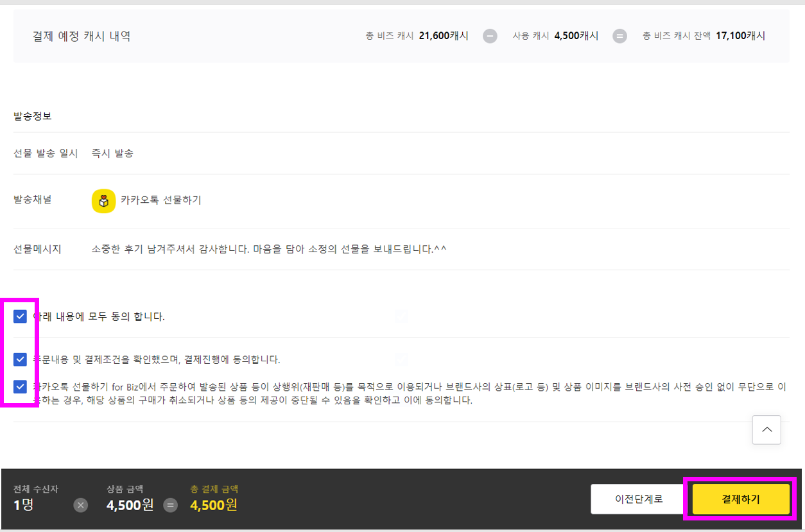Click the 17,100캐시 remaining balance
Screen dimensions: 805x532
[x=741, y=36]
